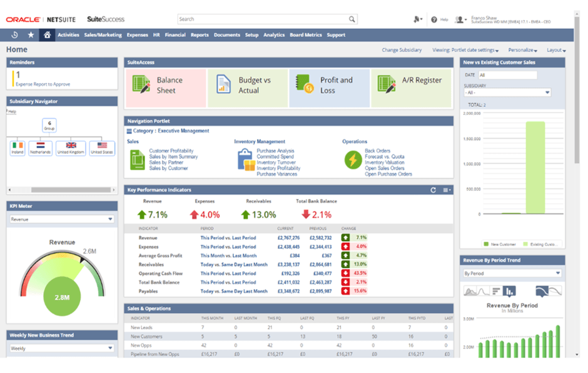This screenshot has height=373, width=588.
Task: Click the page vertical scrollbar thumb
Action: (x=577, y=90)
